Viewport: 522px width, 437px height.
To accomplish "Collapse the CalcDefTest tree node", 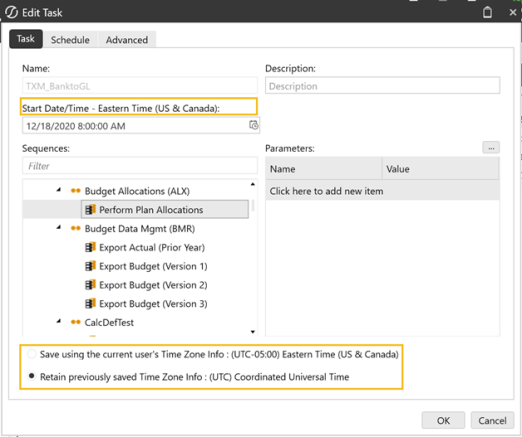I will point(59,321).
